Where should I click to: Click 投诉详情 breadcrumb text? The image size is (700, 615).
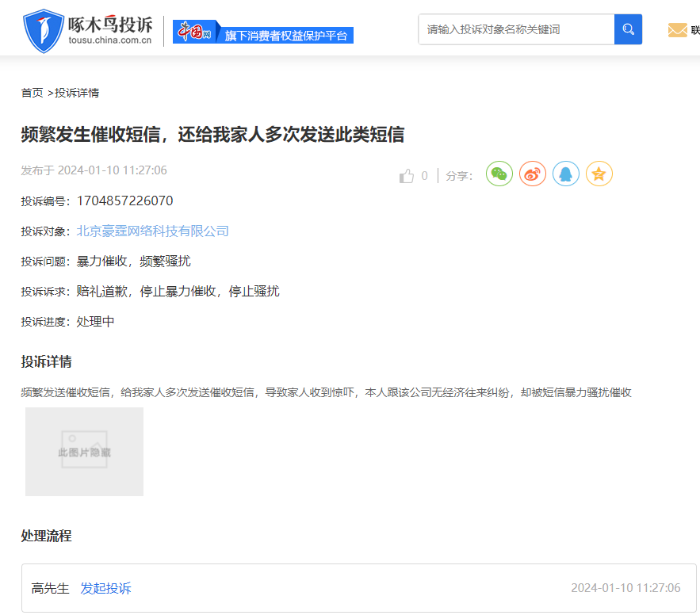pos(77,93)
